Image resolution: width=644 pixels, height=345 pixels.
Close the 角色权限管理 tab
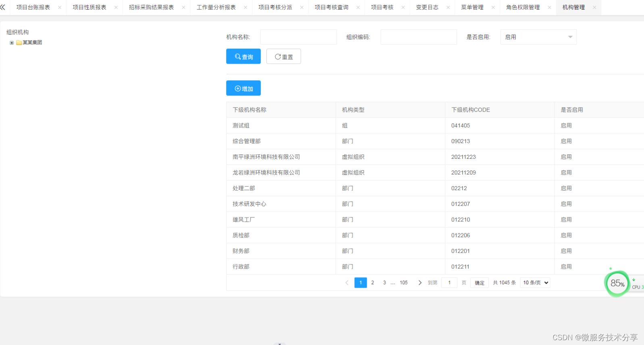tap(549, 7)
